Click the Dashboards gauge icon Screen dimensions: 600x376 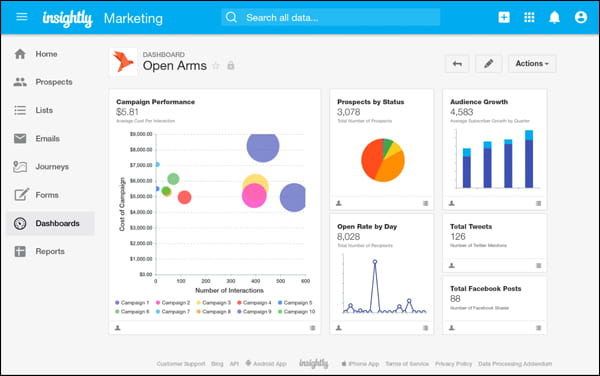20,223
